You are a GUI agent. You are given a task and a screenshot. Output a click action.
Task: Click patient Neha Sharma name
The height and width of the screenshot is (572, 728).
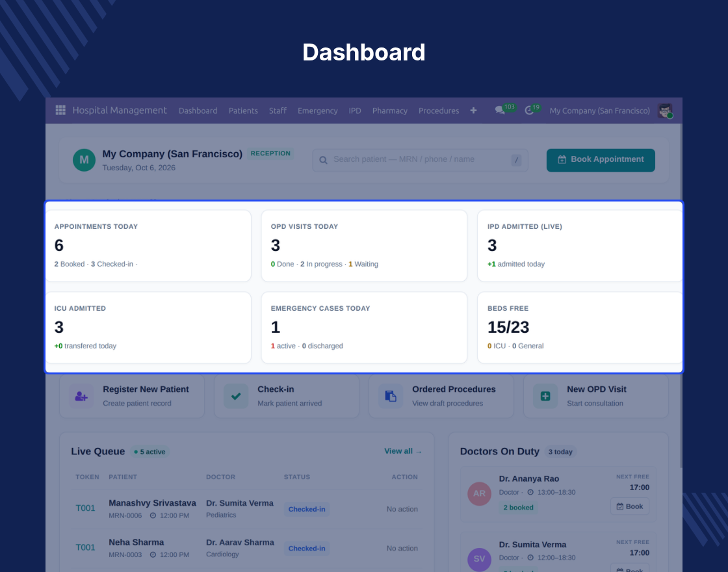(x=136, y=542)
